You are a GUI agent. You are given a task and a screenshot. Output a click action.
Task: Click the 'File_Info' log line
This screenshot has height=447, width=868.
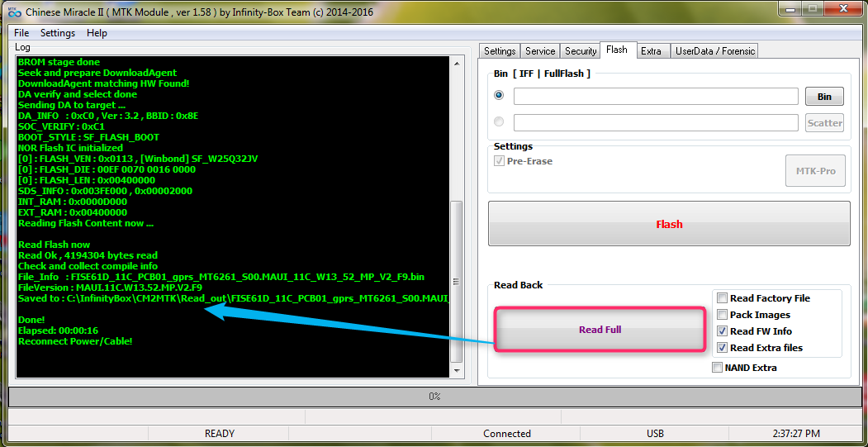point(221,277)
